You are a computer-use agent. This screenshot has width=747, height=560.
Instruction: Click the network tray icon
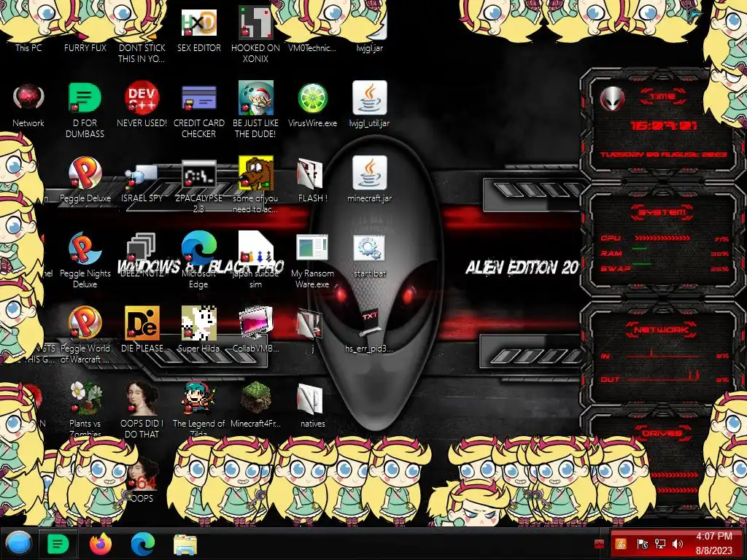(659, 544)
